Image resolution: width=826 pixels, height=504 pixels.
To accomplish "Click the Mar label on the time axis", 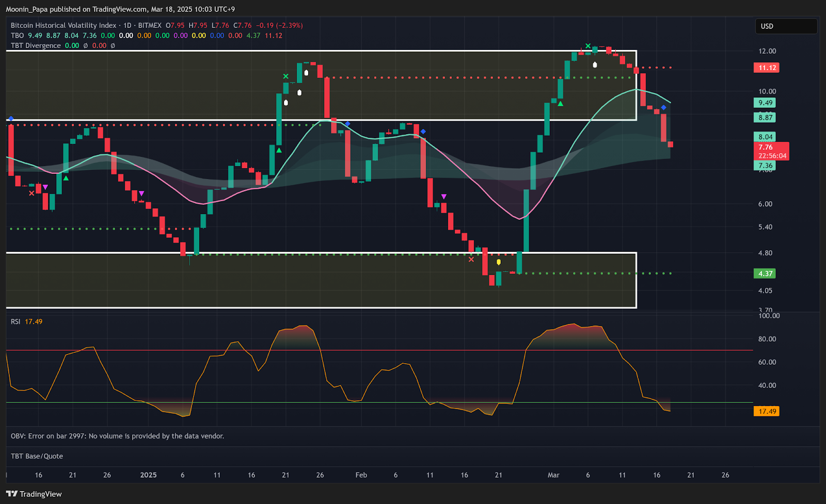I will click(553, 475).
